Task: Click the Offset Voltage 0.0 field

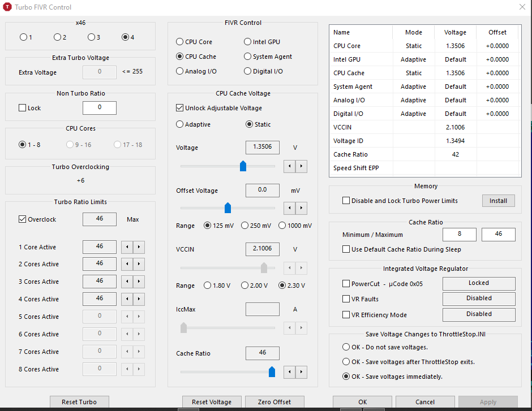Action: (263, 190)
